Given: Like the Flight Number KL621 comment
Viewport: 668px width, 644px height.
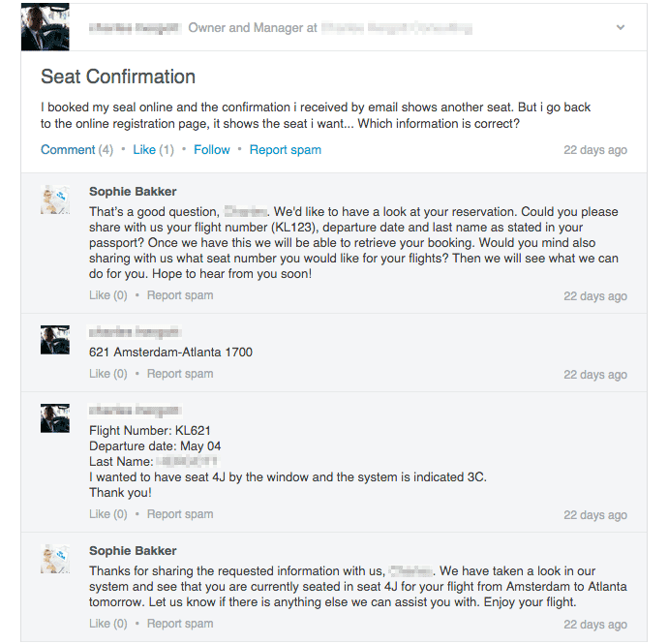Looking at the screenshot, I should click(107, 514).
